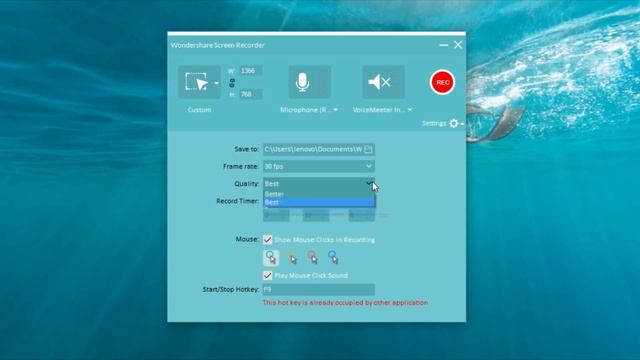The height and width of the screenshot is (360, 640).
Task: Choose the blue mouse click style icon
Action: [x=333, y=257]
